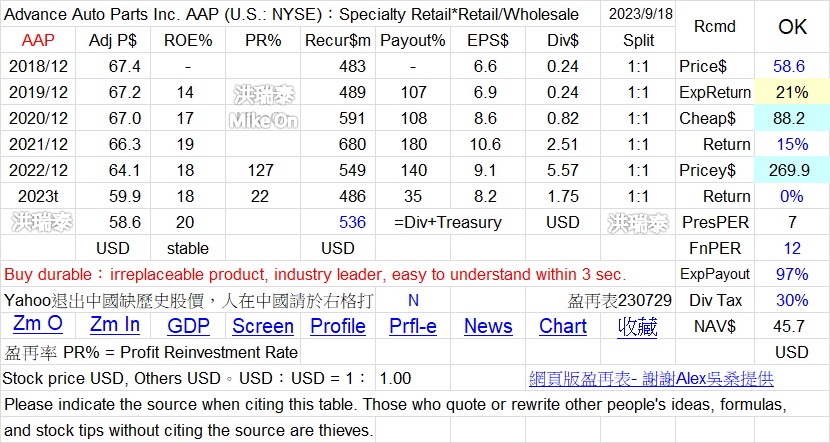Select the ExpPayout value 97%
This screenshot has width=830, height=443.
(x=792, y=274)
